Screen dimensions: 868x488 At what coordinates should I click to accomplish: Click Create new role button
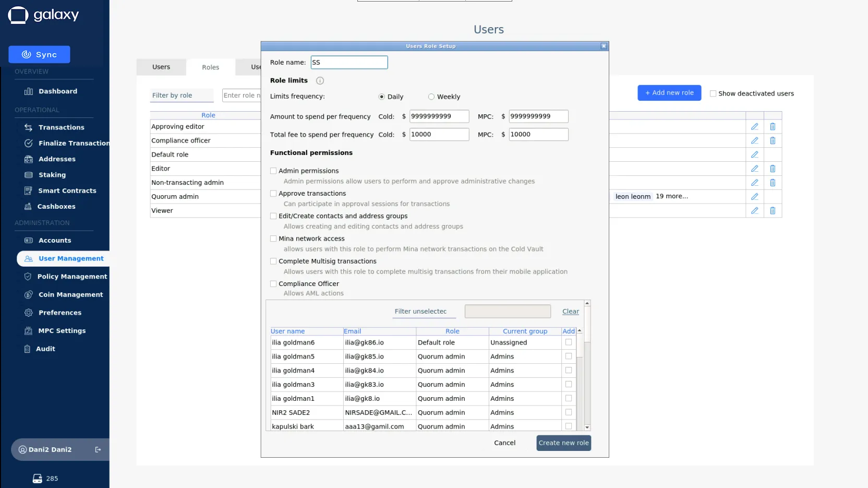(563, 443)
